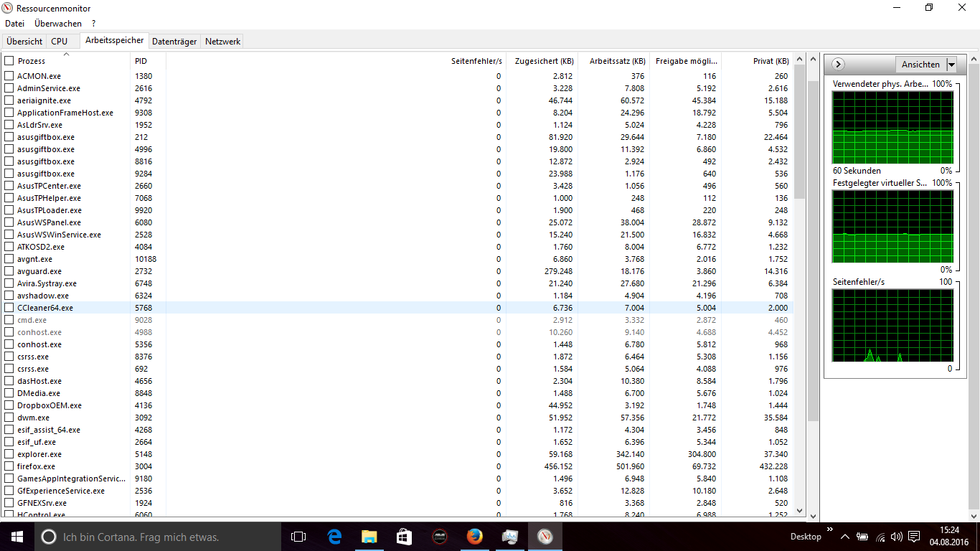Open File Explorer from the taskbar
Screen dimensions: 980x551
(x=369, y=537)
